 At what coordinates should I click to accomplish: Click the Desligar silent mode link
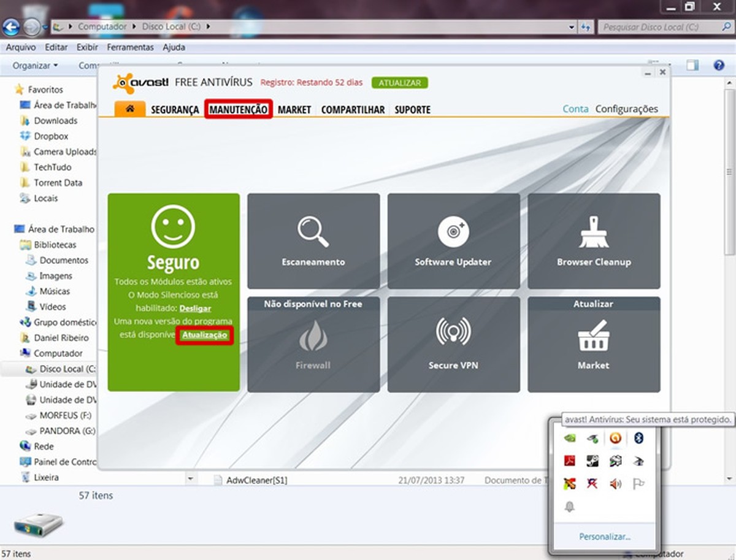pos(195,308)
